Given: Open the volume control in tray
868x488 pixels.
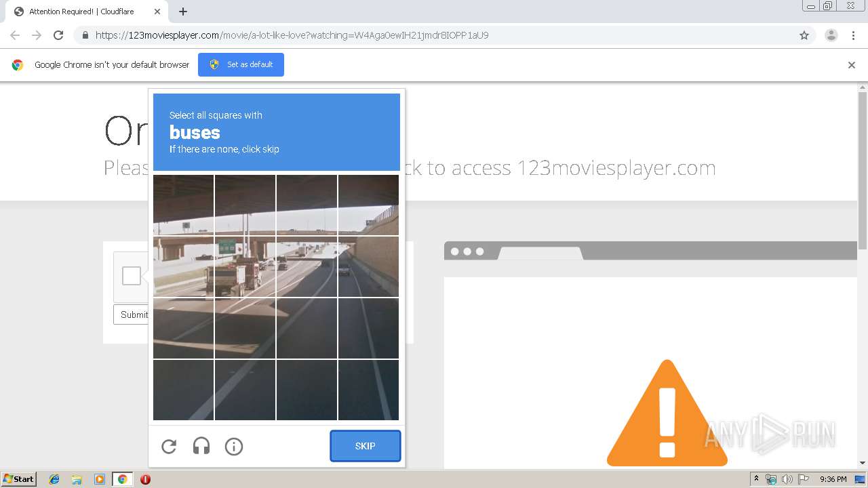Looking at the screenshot, I should 787,479.
